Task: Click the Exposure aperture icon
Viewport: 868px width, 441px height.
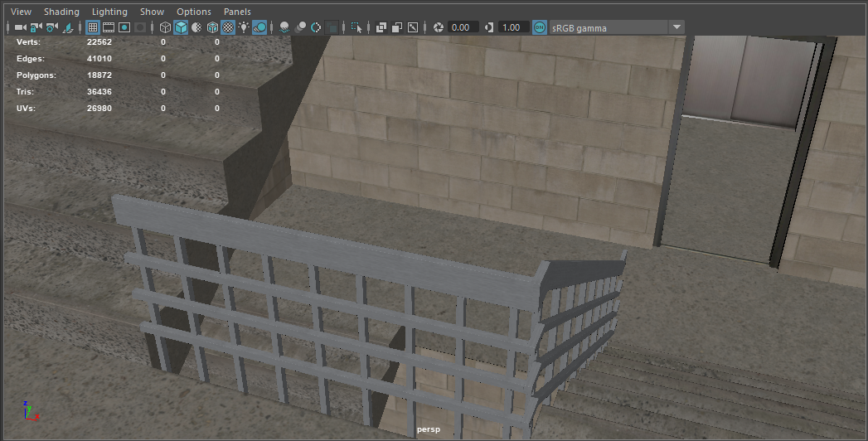Action: (x=439, y=27)
